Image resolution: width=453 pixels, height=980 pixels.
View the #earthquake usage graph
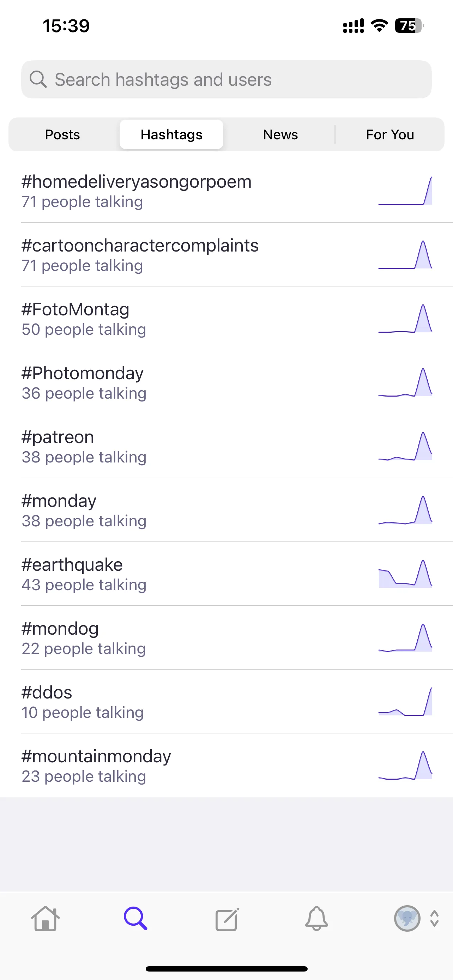(x=405, y=574)
